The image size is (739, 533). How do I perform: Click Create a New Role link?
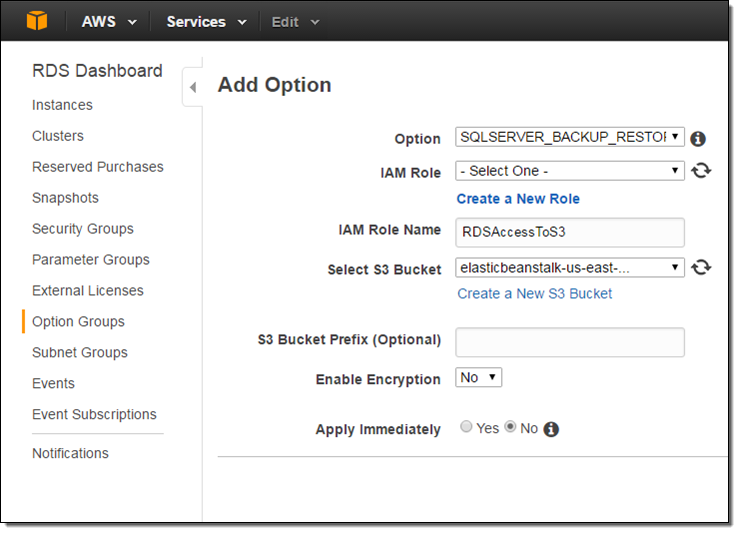(x=518, y=199)
